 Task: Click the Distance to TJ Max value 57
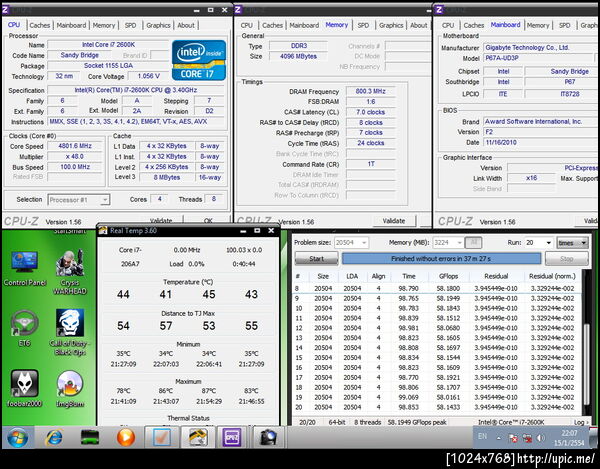(166, 326)
